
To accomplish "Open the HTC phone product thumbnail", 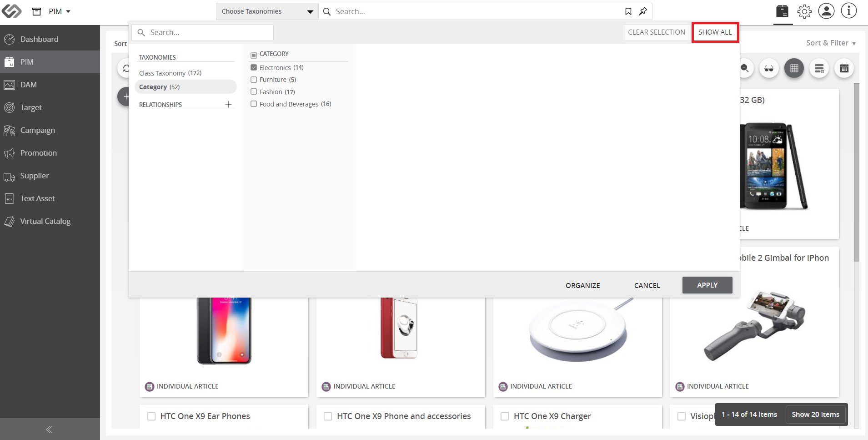I will pos(774,166).
